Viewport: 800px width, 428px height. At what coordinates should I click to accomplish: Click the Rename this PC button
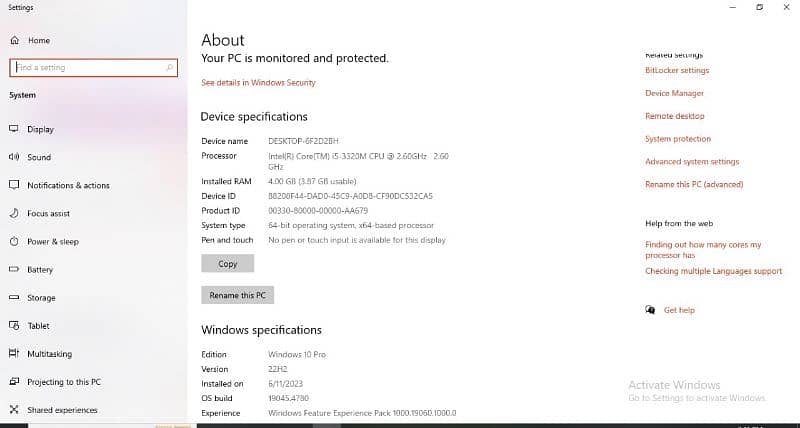point(238,295)
